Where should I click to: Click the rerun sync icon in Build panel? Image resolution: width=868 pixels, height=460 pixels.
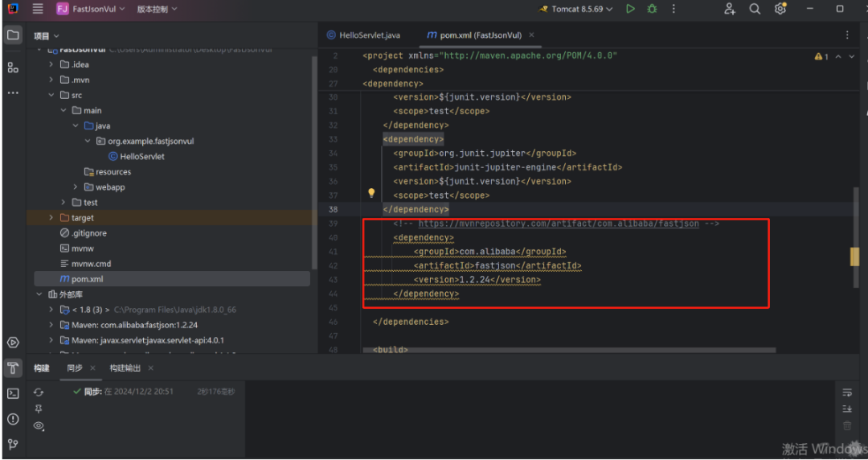(39, 392)
